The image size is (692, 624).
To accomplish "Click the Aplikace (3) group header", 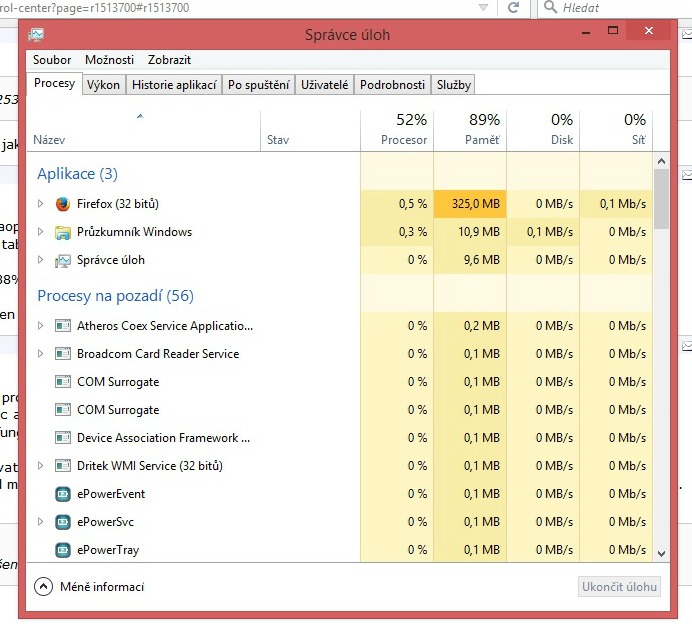I will tap(77, 174).
